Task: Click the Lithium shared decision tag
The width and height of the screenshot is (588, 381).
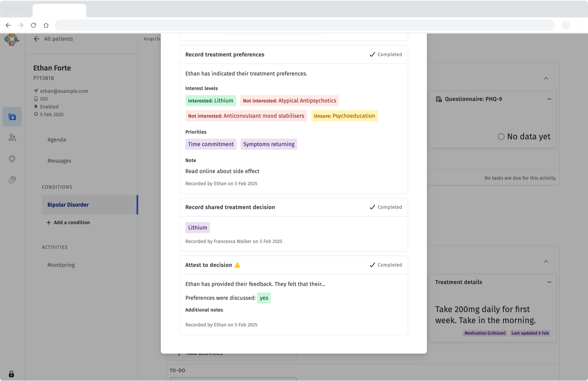Action: (197, 227)
